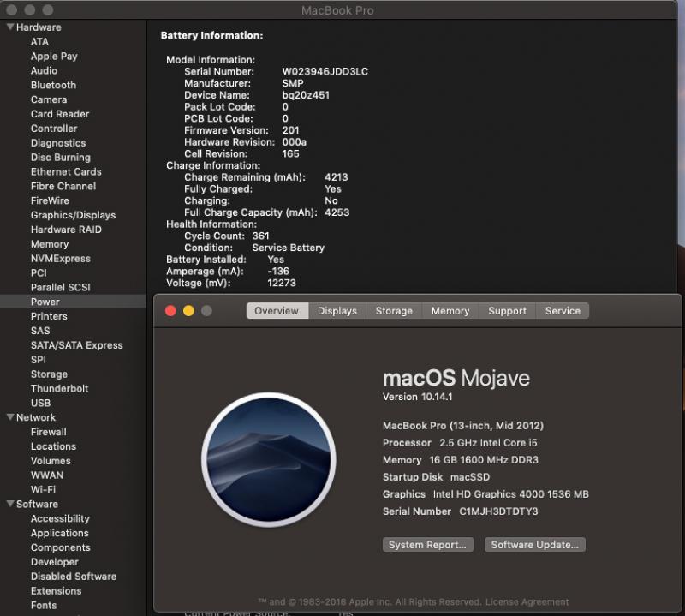Select Developer under Software
Viewport: 685px width, 616px height.
[x=55, y=562]
